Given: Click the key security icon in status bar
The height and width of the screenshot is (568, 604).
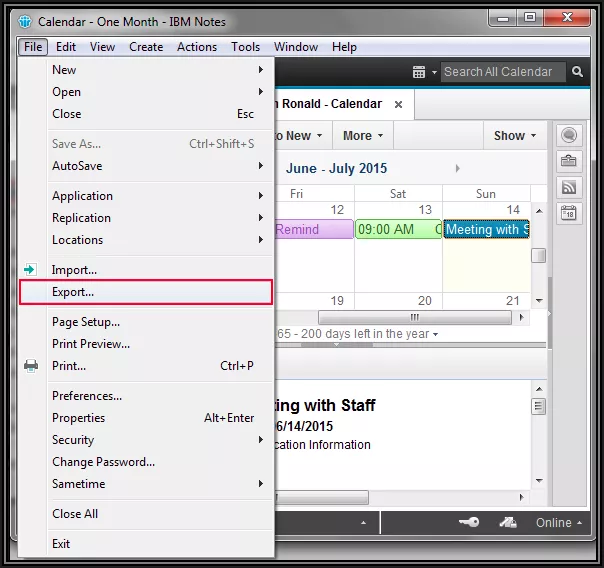Looking at the screenshot, I should click(x=469, y=522).
